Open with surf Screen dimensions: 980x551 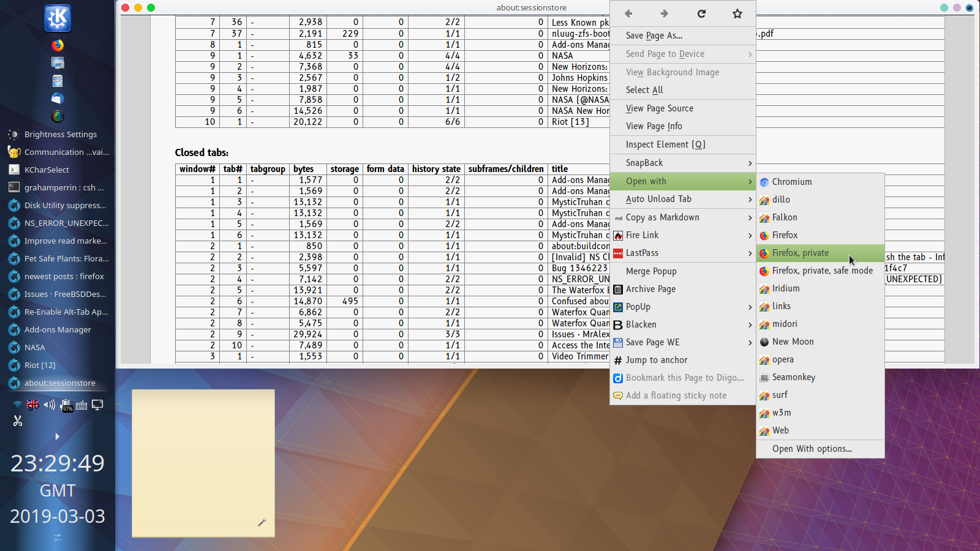[x=820, y=395]
